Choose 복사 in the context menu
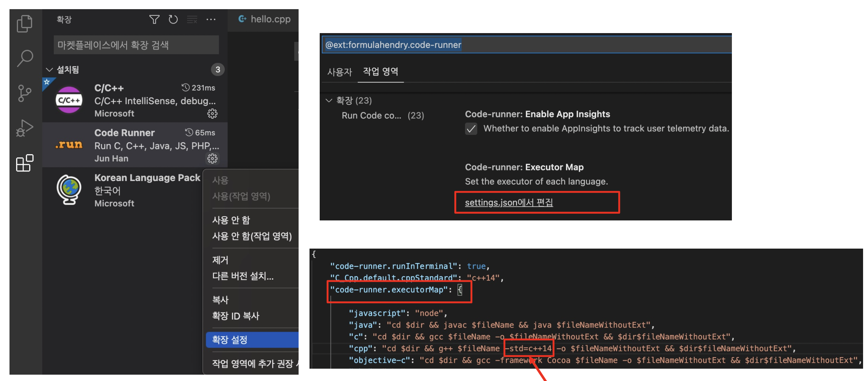 click(x=220, y=300)
